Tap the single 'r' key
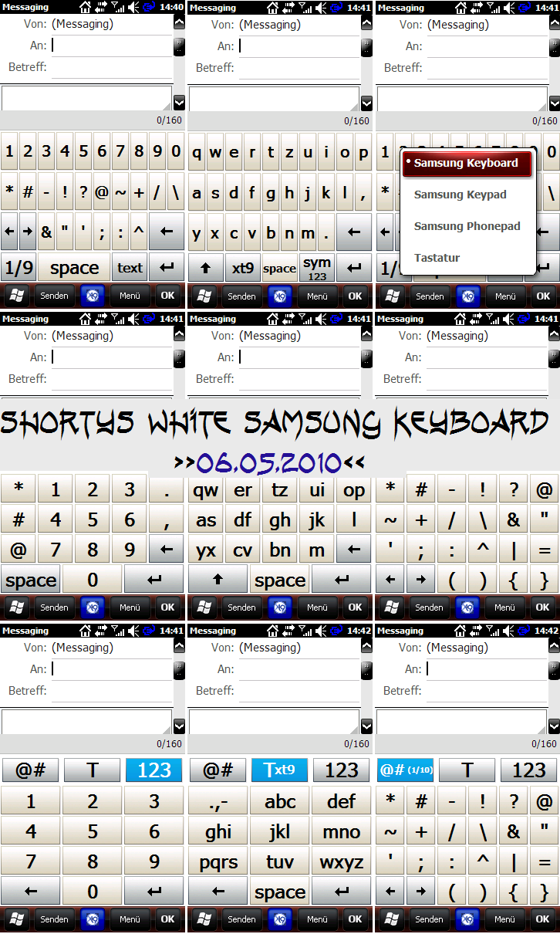This screenshot has width=560, height=934. point(252,152)
